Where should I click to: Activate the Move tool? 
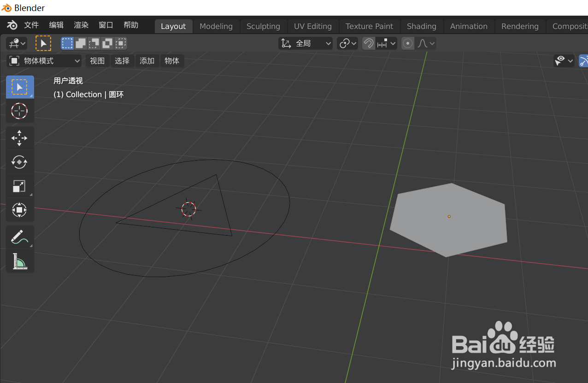(19, 138)
